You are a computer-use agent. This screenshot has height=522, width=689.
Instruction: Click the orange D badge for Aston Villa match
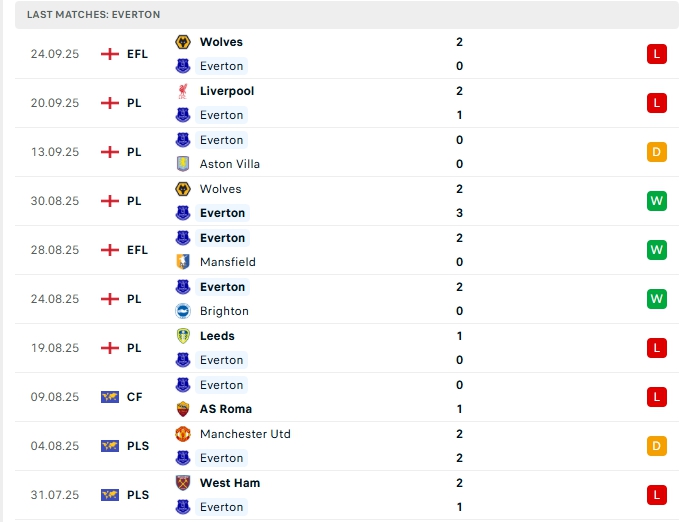[x=656, y=152]
